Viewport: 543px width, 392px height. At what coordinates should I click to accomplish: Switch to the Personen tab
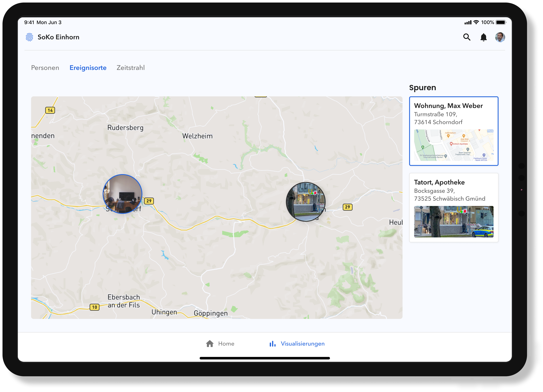tap(45, 68)
